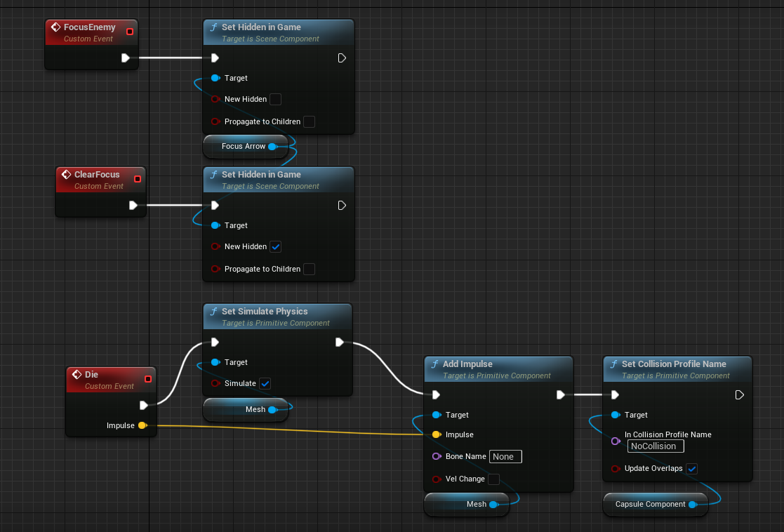This screenshot has height=532, width=784.
Task: Select the Capsule Component variable node
Action: (656, 505)
